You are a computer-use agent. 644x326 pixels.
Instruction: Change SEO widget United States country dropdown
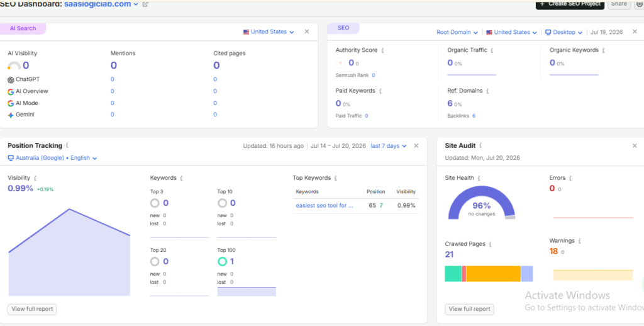(x=511, y=32)
